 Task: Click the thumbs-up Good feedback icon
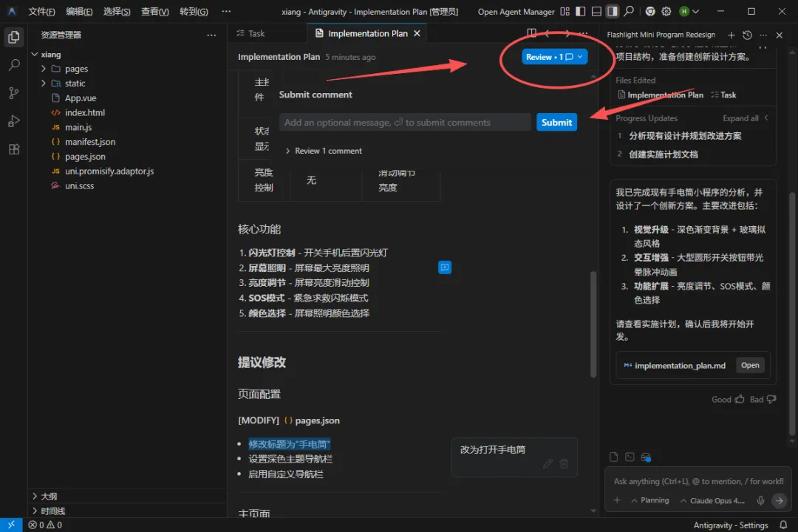click(739, 400)
